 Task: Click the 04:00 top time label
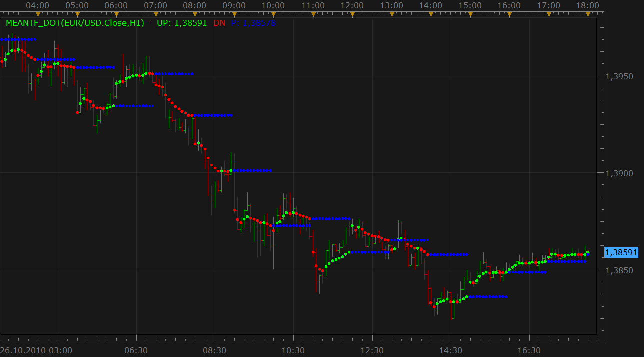pos(37,5)
